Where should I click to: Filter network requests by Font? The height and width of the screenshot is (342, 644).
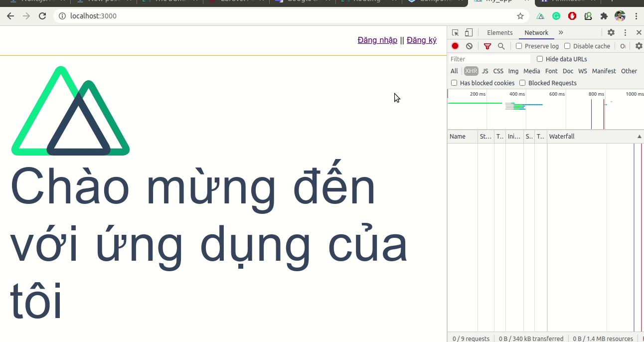(x=551, y=71)
